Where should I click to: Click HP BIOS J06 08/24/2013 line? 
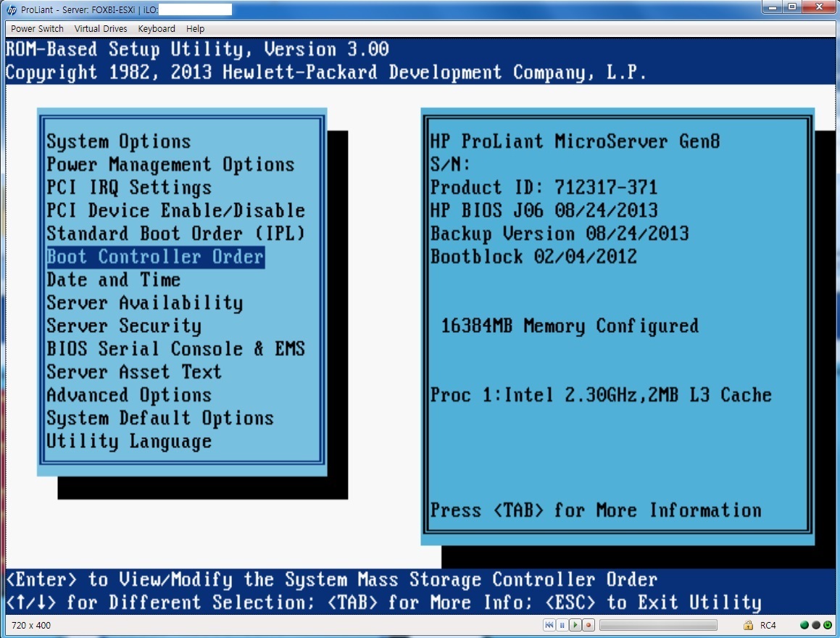coord(544,210)
